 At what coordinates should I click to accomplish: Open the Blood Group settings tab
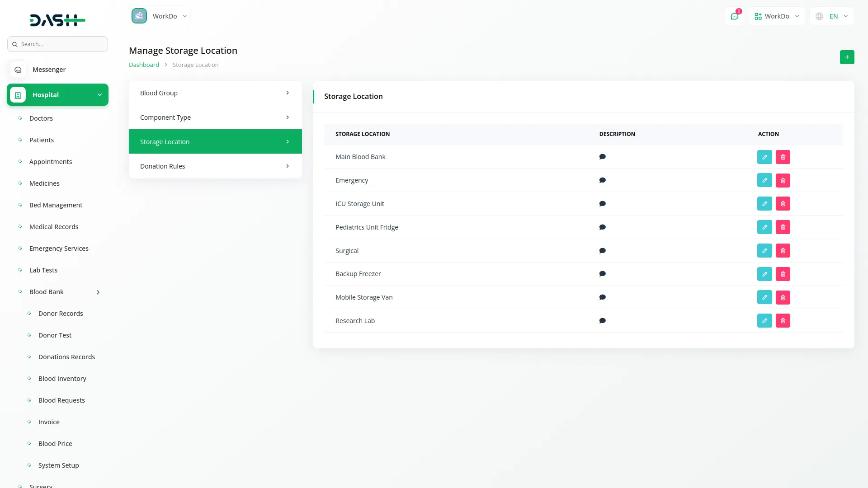pos(215,93)
